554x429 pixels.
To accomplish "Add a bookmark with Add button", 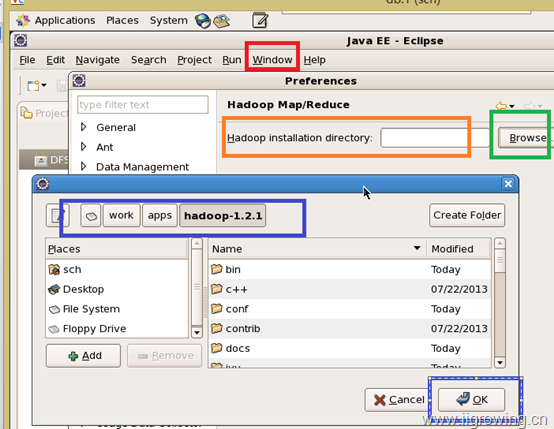I will click(x=83, y=356).
